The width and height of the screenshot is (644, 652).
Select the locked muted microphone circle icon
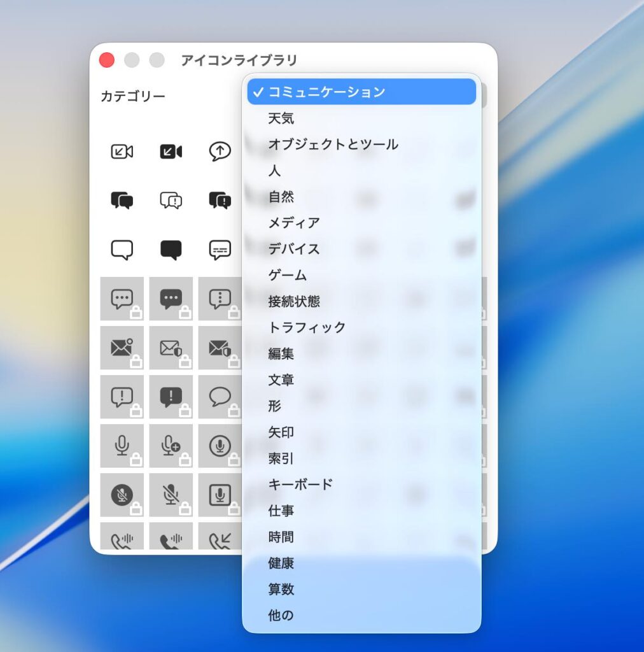pos(122,495)
